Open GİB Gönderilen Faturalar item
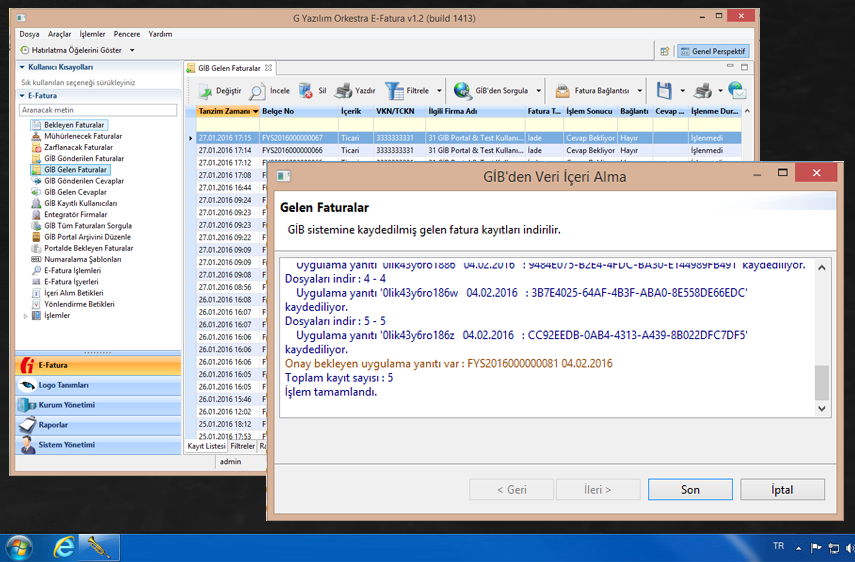 [83, 159]
